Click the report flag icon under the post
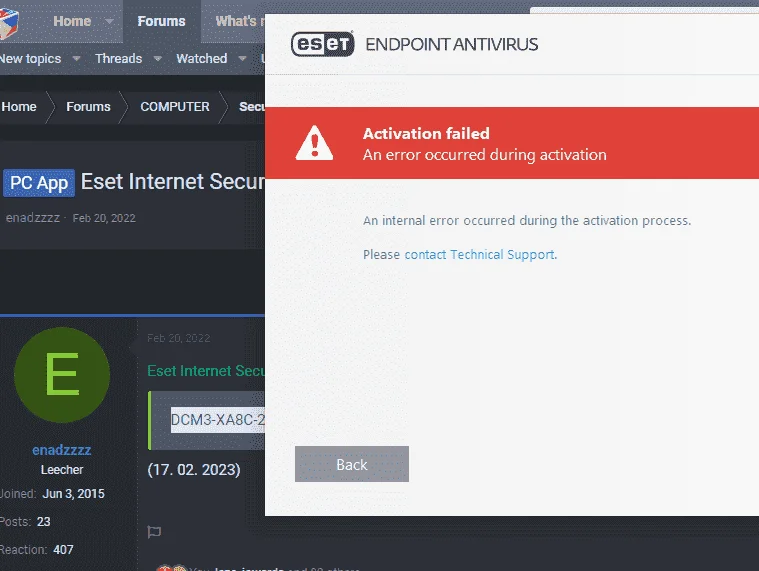Viewport: 759px width, 571px height. [x=154, y=532]
